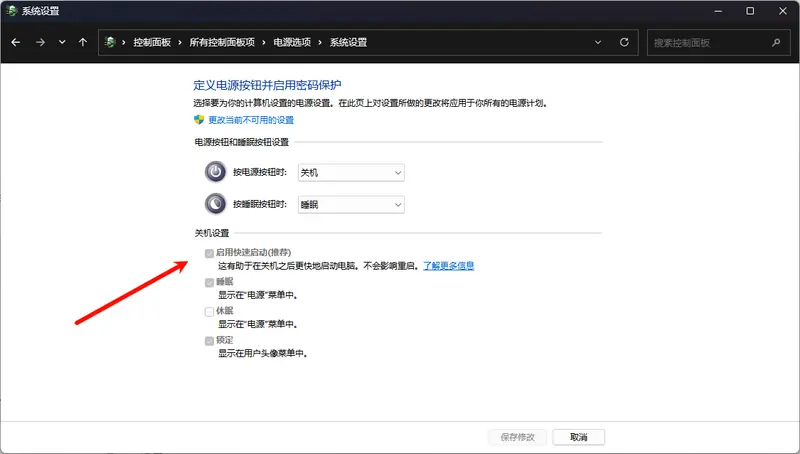Screen dimensions: 800x454
Task: Go back using the back arrow
Action: click(16, 42)
